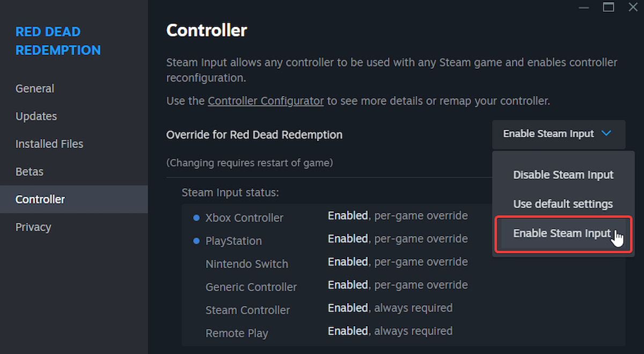The image size is (644, 354).
Task: Open the Privacy settings section
Action: [x=33, y=227]
